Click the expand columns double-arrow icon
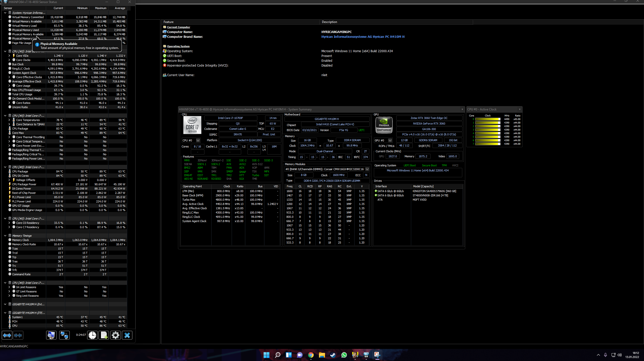 [7, 335]
